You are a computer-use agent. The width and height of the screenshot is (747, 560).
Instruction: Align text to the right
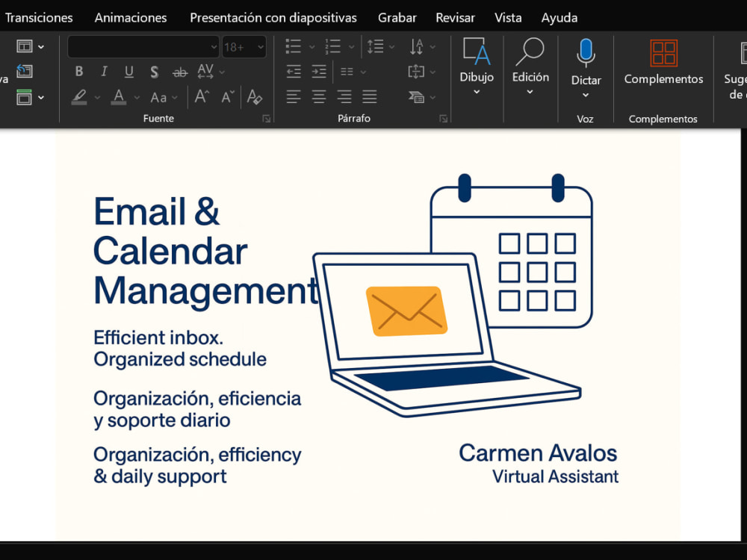pyautogui.click(x=344, y=97)
